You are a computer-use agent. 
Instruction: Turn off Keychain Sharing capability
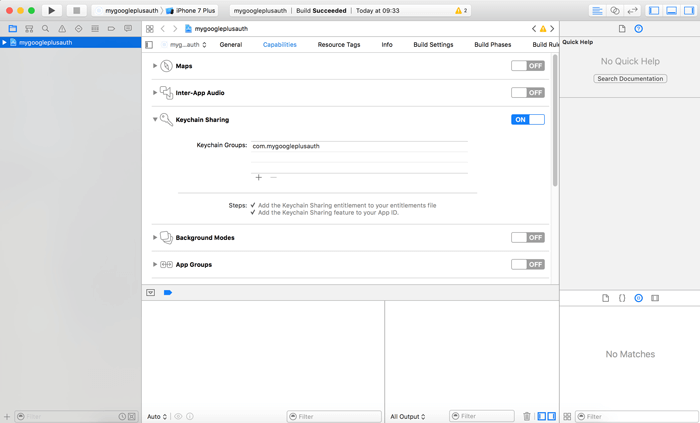[528, 120]
